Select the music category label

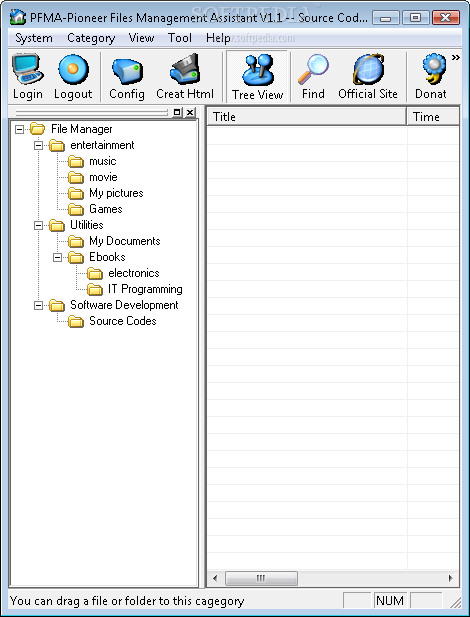tap(103, 161)
